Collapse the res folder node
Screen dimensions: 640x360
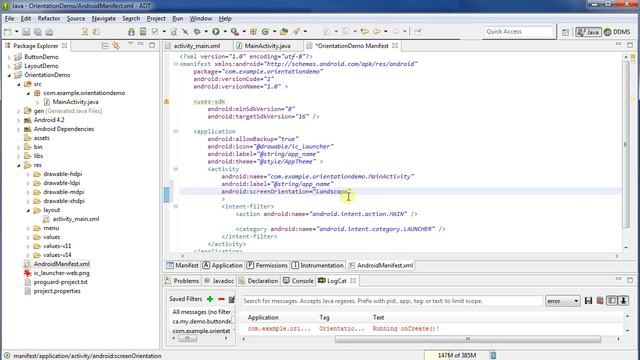[x=18, y=165]
